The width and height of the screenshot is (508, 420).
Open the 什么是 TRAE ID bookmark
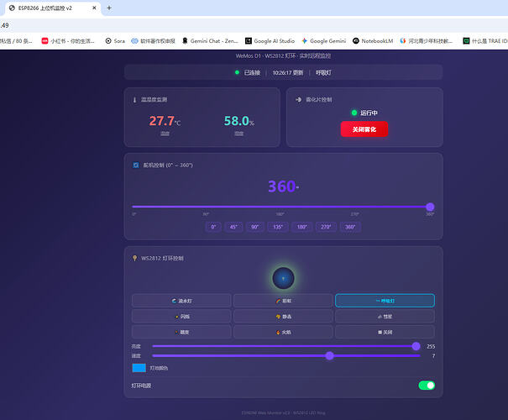click(485, 41)
